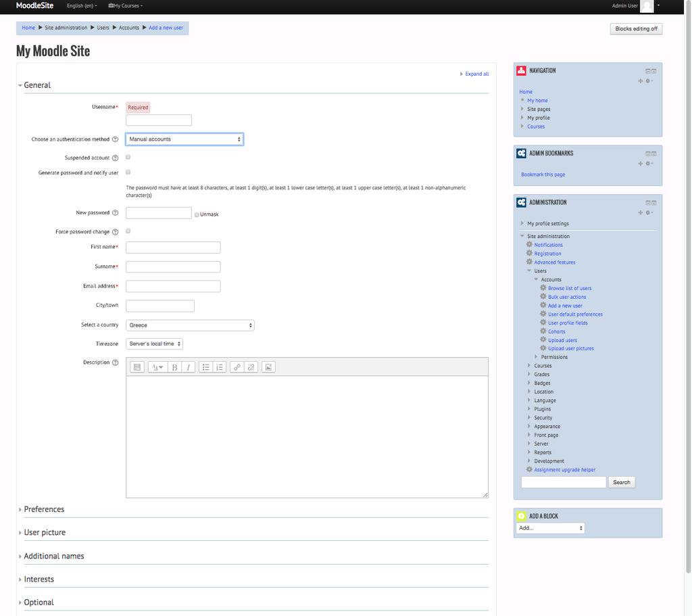Click Expand all link
The width and height of the screenshot is (692, 616).
point(476,74)
